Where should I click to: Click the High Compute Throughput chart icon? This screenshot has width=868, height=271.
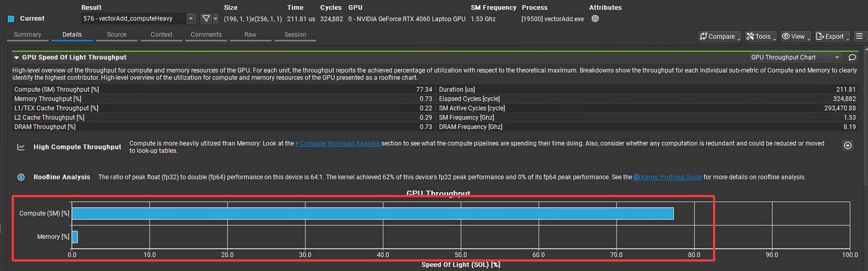21,147
